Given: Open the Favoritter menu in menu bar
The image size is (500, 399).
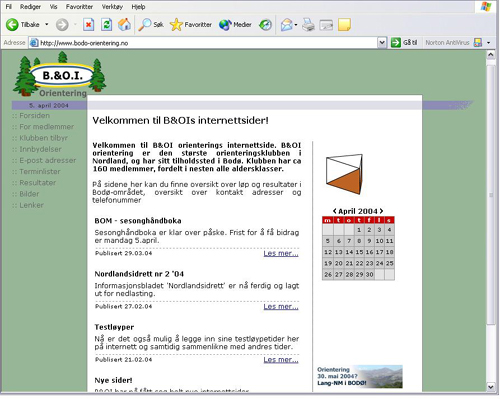Looking at the screenshot, I should [79, 7].
